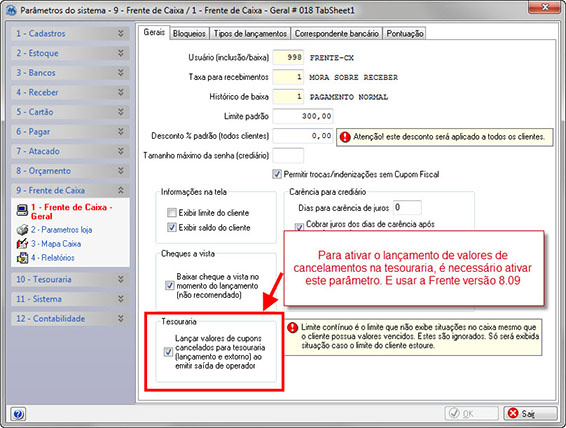Click the application icon in title bar
The height and width of the screenshot is (428, 566).
coord(12,10)
